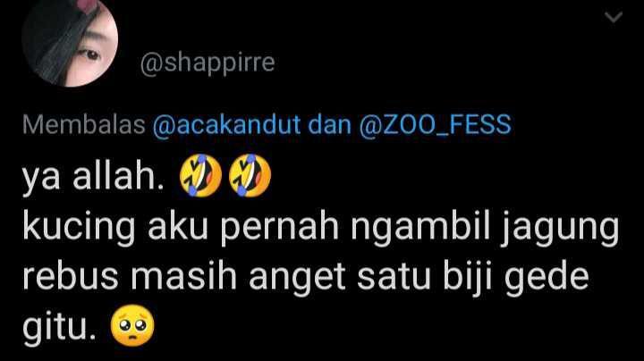Visit the @ZOO_FESS profile mention
This screenshot has width=644, height=361.
tap(435, 125)
